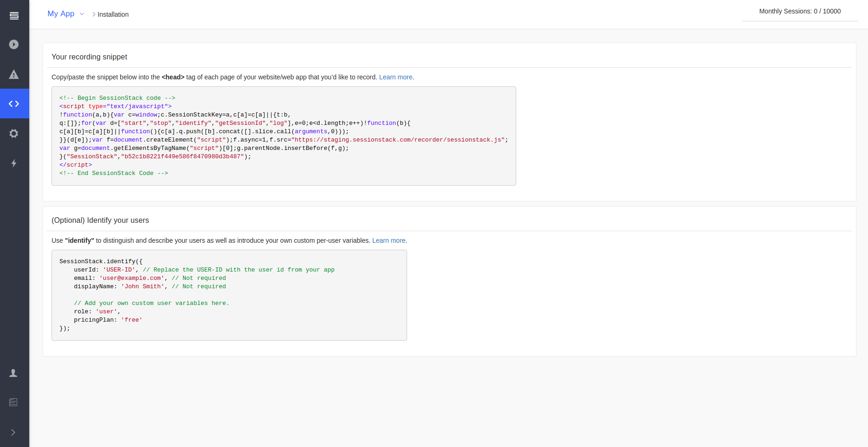Open the user profile icon in sidebar

pyautogui.click(x=13, y=373)
